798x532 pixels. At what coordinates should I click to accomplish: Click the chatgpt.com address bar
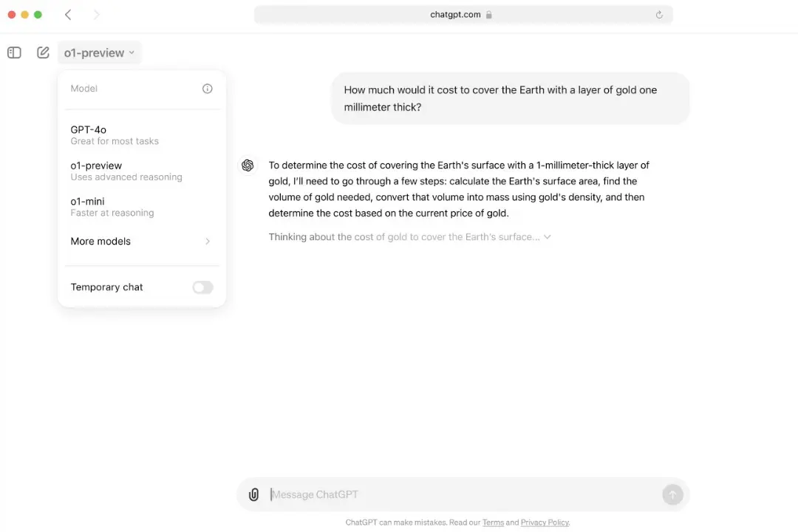(x=463, y=15)
